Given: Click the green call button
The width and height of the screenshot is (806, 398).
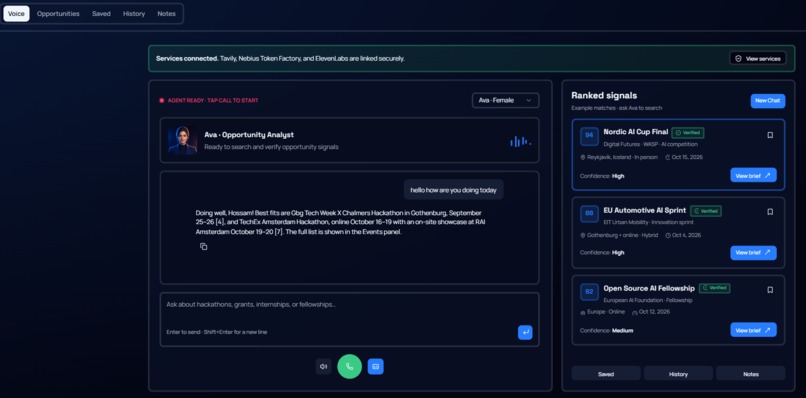Looking at the screenshot, I should pos(350,367).
